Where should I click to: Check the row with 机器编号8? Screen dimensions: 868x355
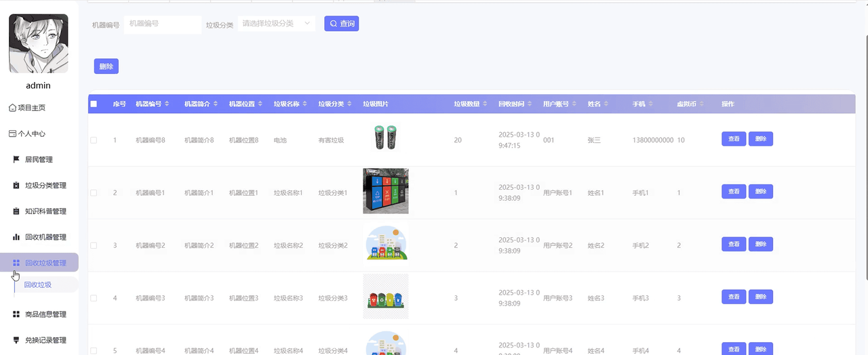tap(94, 140)
